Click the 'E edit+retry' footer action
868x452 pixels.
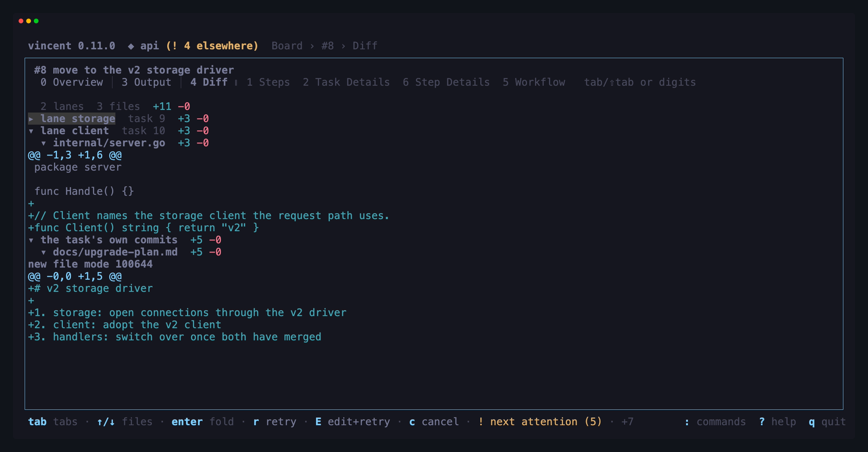coord(353,422)
